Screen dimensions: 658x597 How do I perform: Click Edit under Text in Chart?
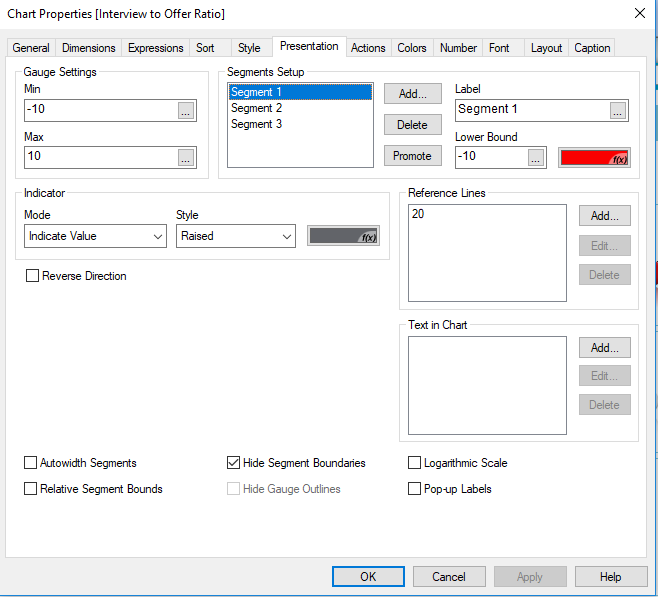(605, 375)
